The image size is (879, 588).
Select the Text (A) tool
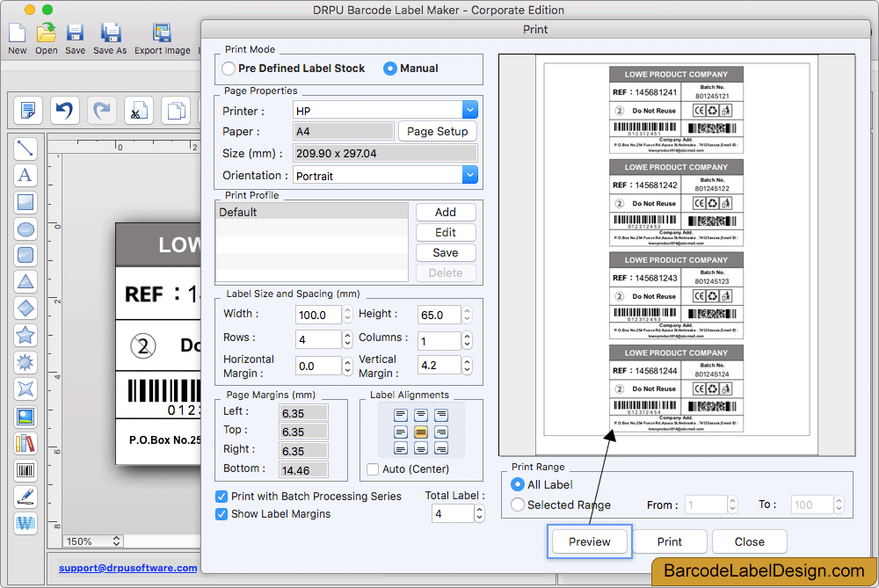(25, 176)
